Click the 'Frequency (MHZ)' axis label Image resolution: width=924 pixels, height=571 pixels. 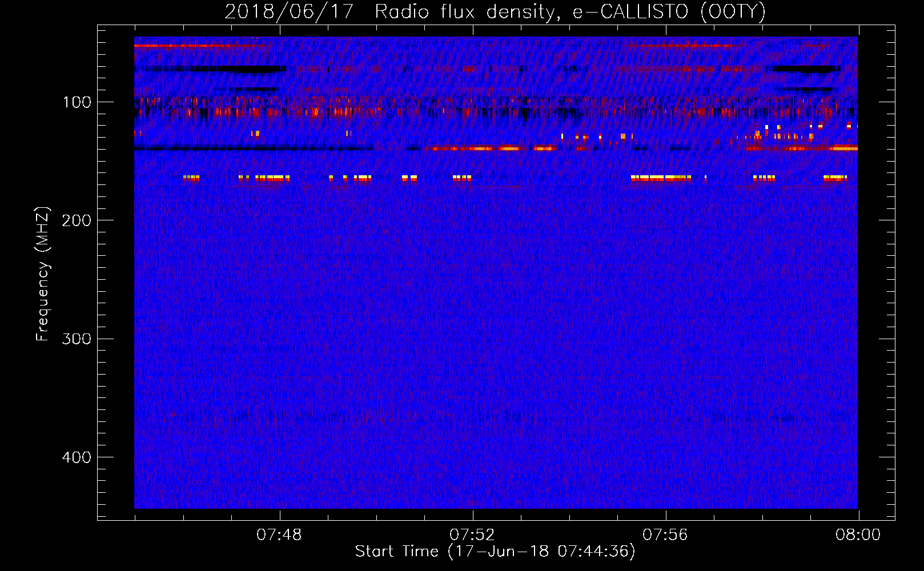(43, 274)
